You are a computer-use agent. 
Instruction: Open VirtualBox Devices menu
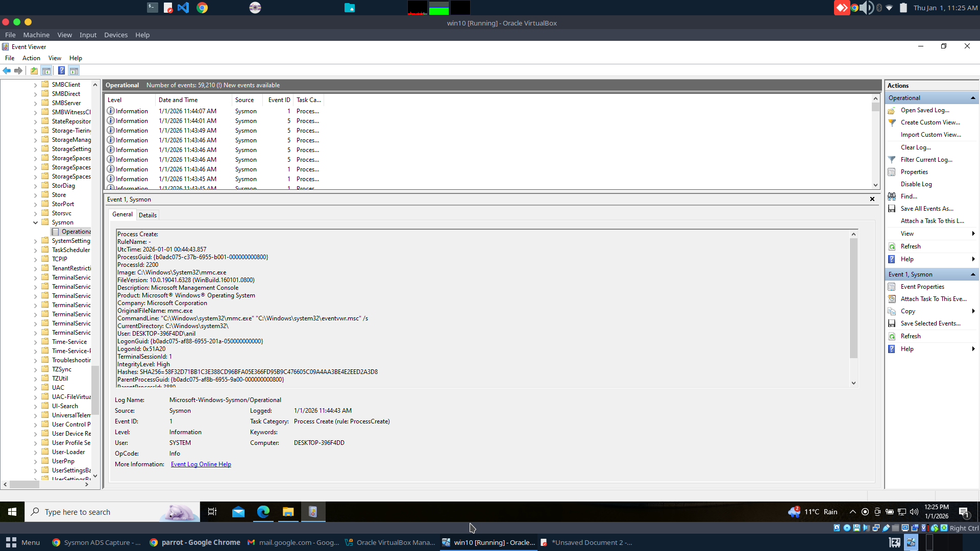pos(116,35)
